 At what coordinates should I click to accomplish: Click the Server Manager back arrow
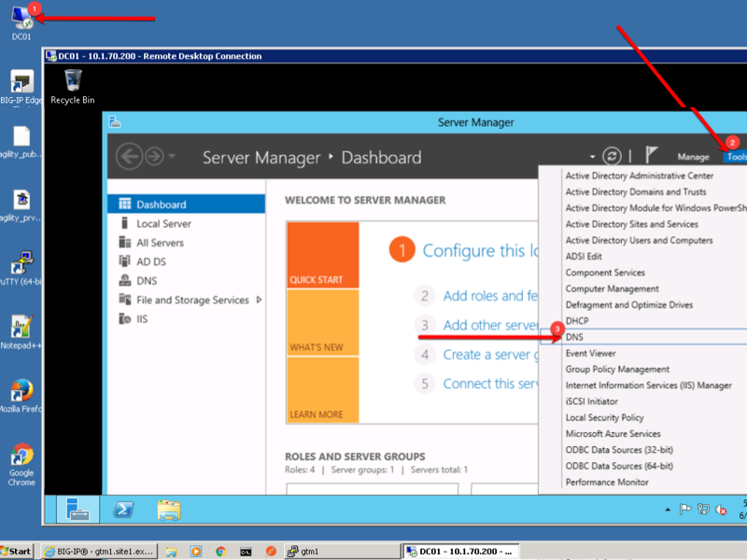pyautogui.click(x=129, y=156)
